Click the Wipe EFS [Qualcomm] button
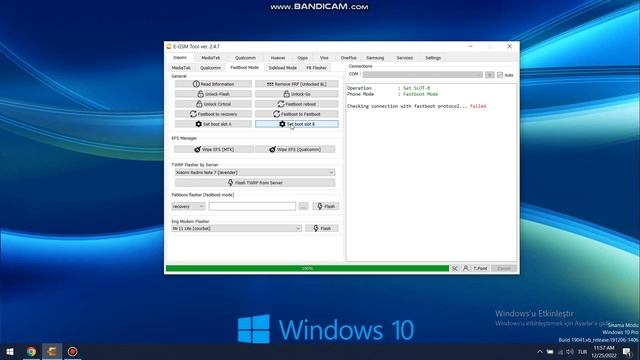The height and width of the screenshot is (360, 640). [x=295, y=149]
